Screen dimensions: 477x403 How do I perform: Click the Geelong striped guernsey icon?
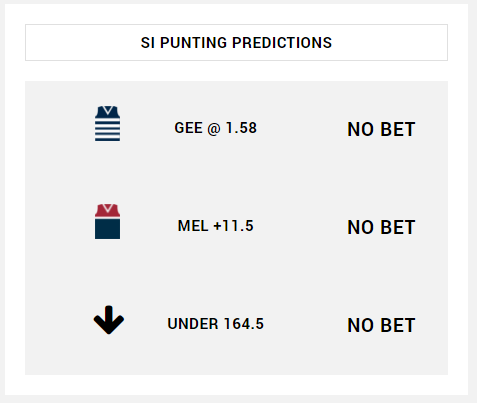point(107,123)
